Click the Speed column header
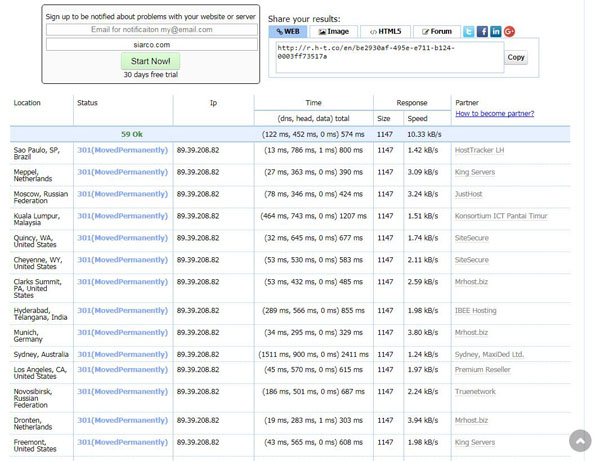The width and height of the screenshot is (600, 461). [417, 119]
